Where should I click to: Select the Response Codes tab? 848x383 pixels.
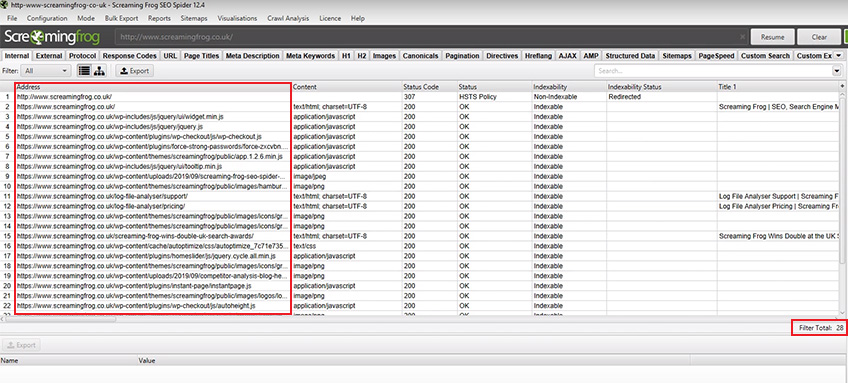130,56
